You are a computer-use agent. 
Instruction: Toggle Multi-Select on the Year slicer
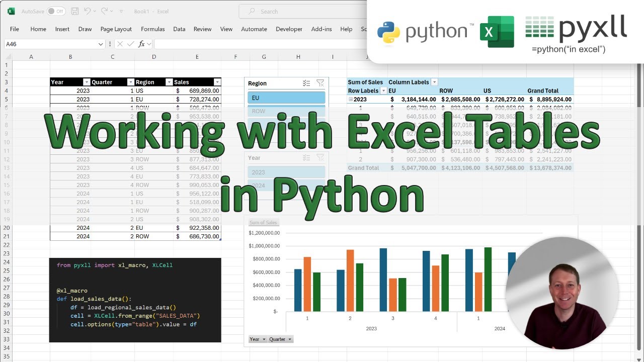click(x=306, y=157)
